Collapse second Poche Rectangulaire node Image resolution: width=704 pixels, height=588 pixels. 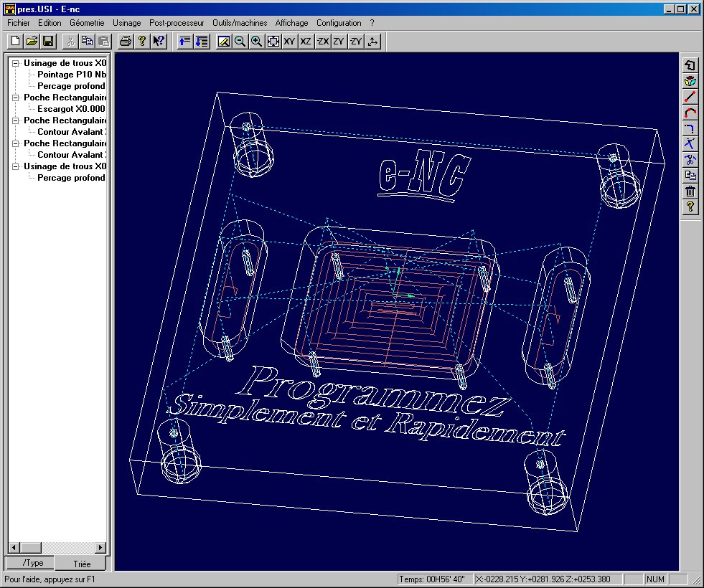tap(15, 120)
